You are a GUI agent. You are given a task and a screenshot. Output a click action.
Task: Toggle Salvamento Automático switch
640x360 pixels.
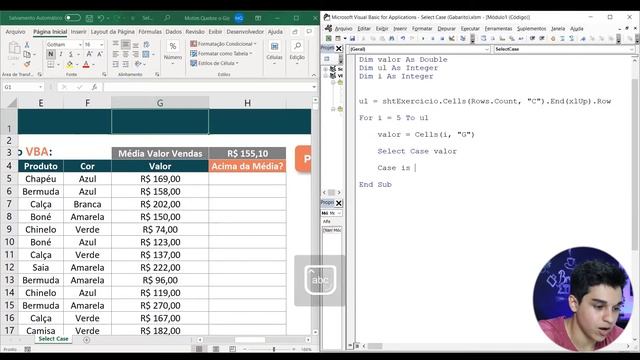[x=73, y=18]
